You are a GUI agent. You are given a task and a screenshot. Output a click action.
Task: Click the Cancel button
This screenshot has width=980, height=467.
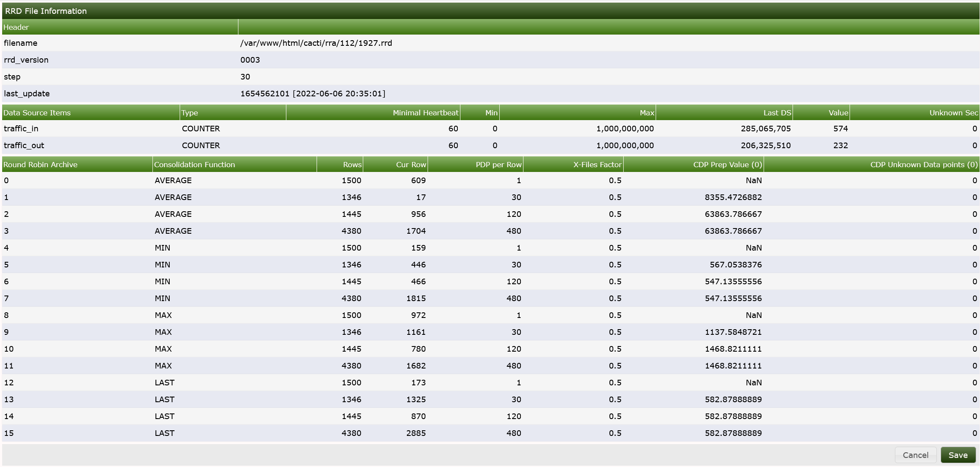click(915, 455)
